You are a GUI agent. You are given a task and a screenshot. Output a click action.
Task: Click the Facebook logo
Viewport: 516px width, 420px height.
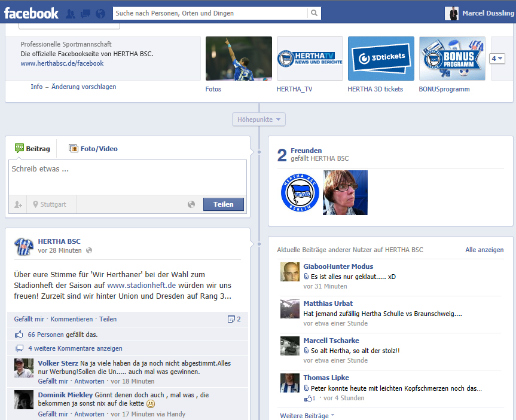[x=32, y=13]
